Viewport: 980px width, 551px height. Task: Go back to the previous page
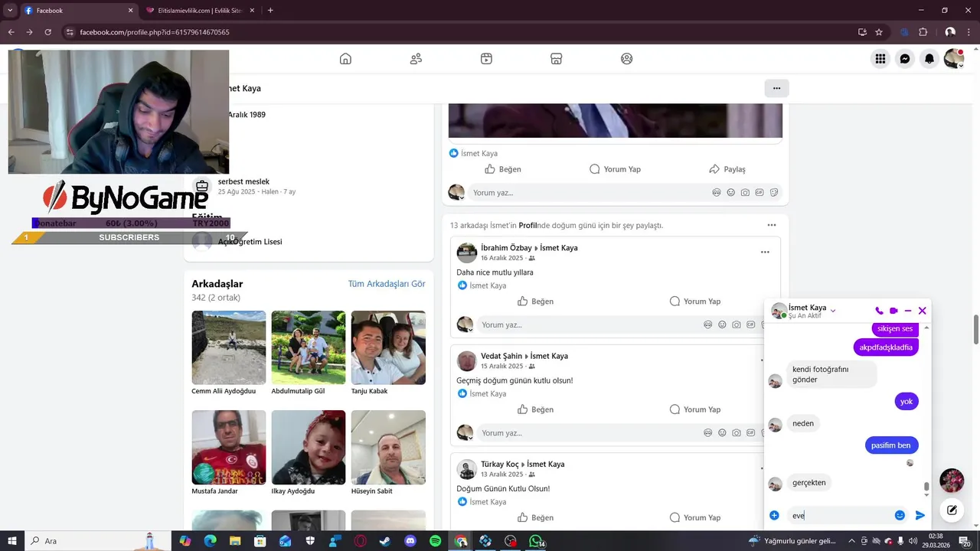click(x=11, y=32)
